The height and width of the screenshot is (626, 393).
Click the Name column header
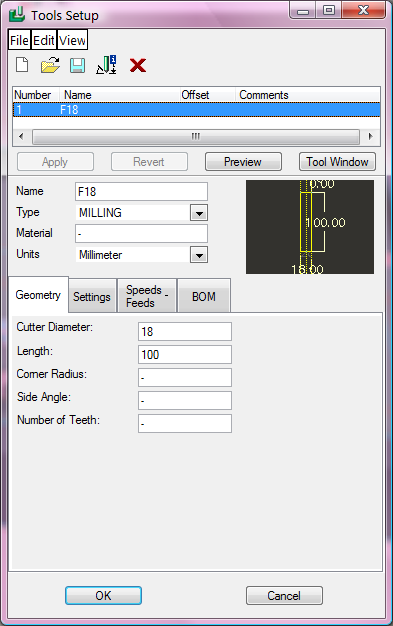click(x=120, y=95)
